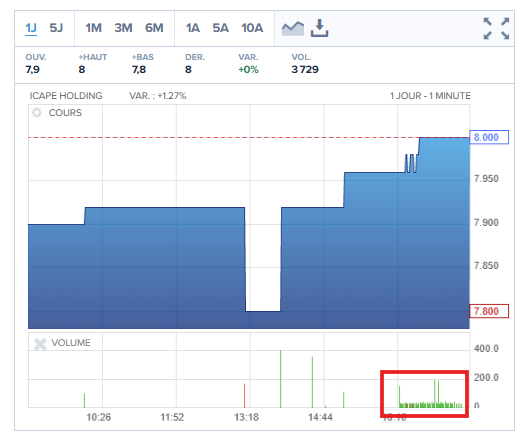Click the 10:26 time axis label
This screenshot has width=520, height=437.
tap(99, 417)
